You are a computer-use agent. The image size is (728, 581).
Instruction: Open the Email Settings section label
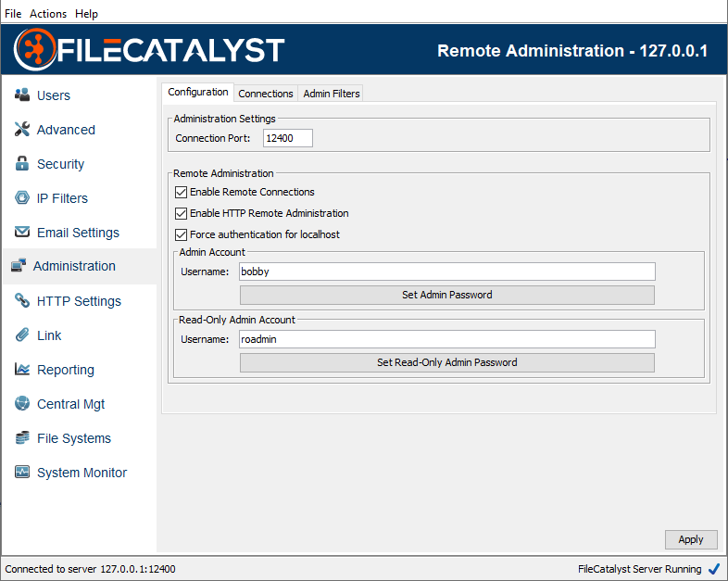[78, 233]
